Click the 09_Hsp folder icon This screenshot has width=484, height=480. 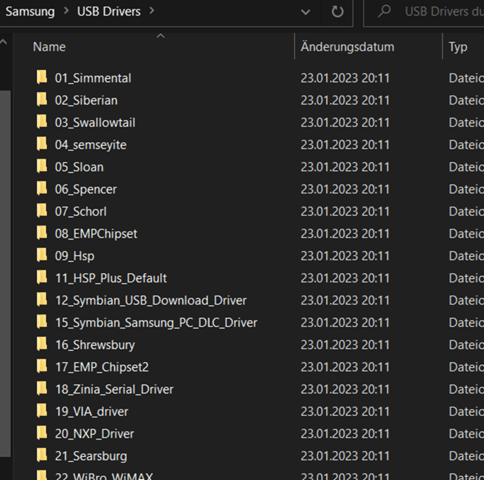(x=42, y=255)
